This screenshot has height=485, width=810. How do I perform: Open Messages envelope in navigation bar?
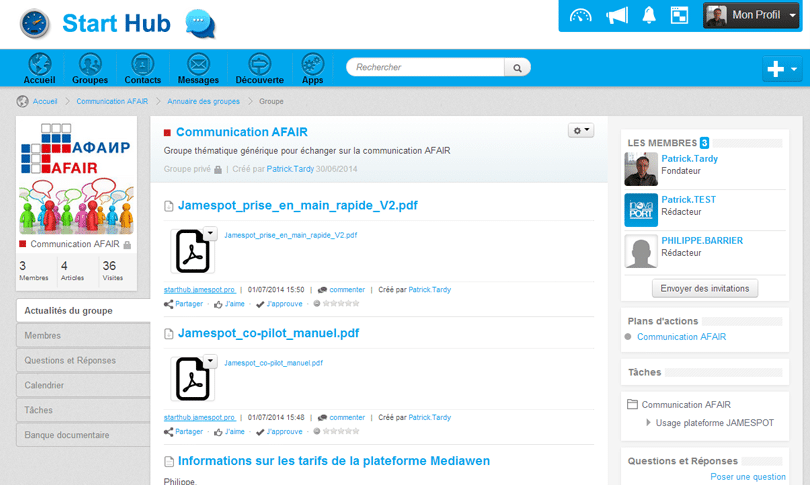pyautogui.click(x=198, y=69)
